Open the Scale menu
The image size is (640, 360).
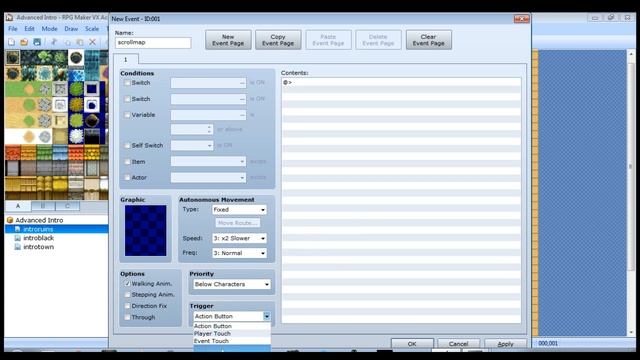coord(92,29)
